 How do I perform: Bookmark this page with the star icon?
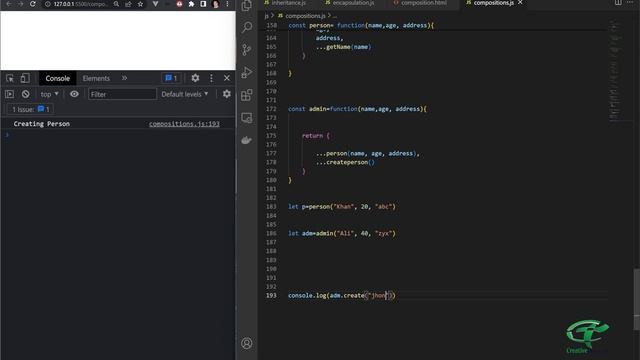[140, 4]
